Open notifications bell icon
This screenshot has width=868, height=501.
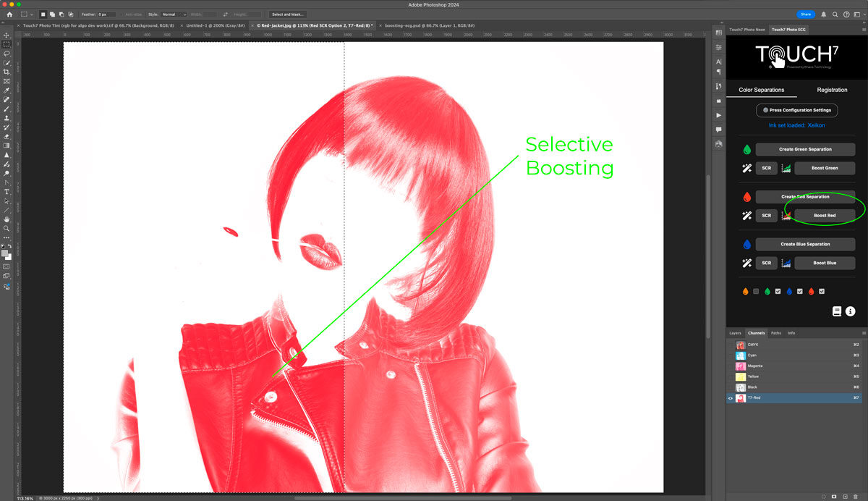[x=823, y=14]
